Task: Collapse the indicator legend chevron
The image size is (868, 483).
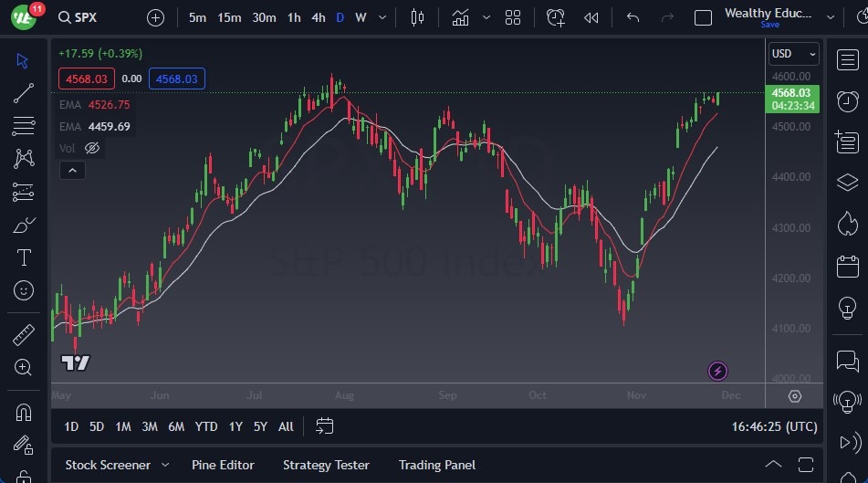Action: (x=72, y=171)
